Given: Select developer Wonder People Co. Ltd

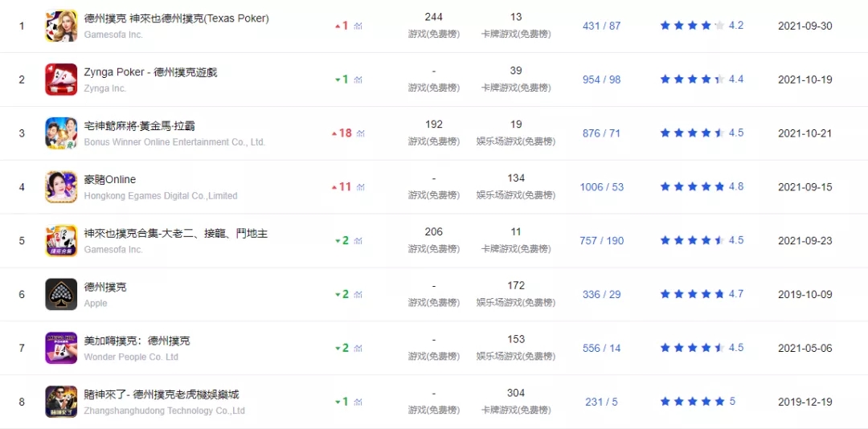Looking at the screenshot, I should pyautogui.click(x=131, y=357).
